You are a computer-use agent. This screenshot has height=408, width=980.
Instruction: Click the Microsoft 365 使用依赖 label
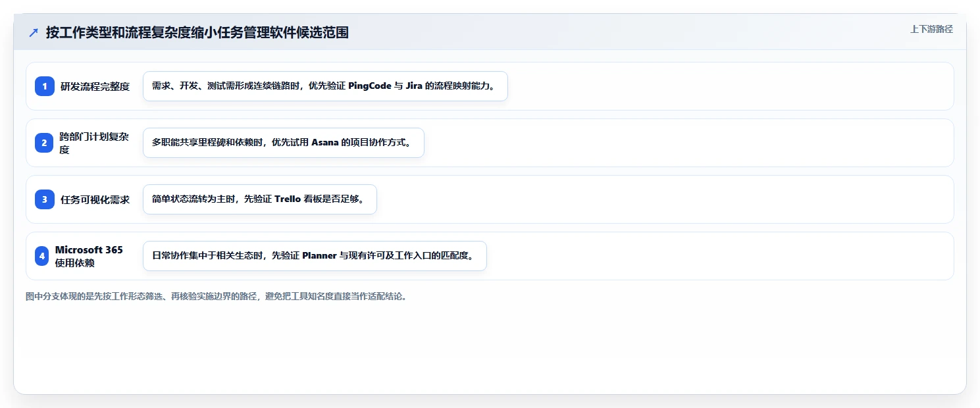[x=89, y=256]
